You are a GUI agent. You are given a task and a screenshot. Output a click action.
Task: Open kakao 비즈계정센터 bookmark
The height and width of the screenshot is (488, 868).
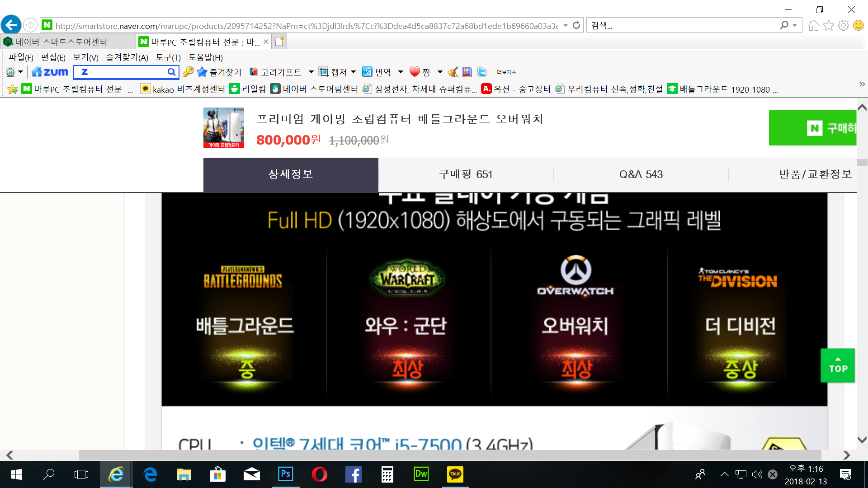(x=183, y=89)
